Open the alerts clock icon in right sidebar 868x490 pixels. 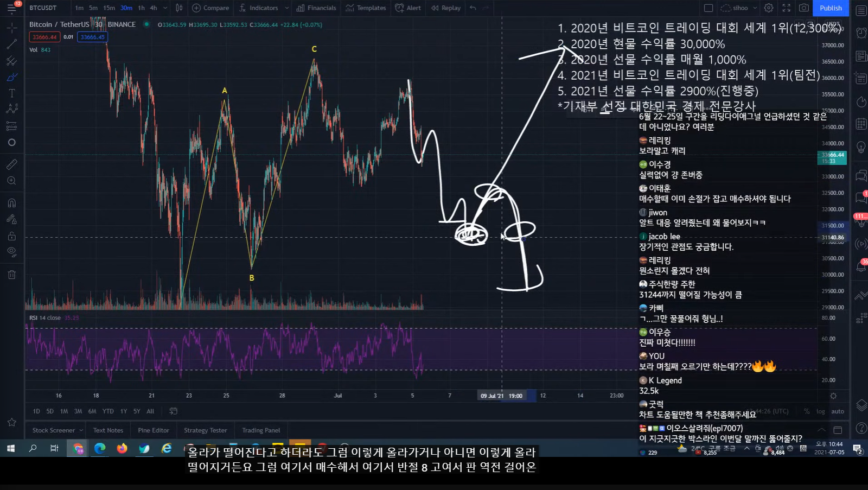coord(861,33)
